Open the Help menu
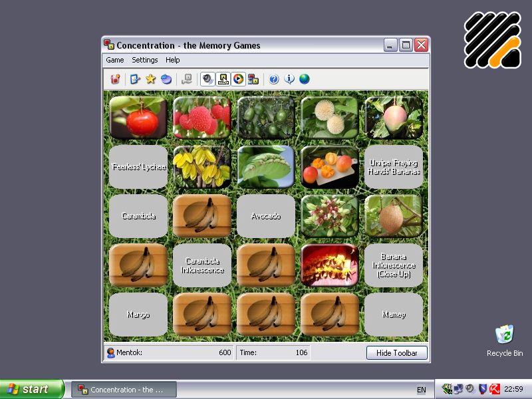This screenshot has width=532, height=399. click(173, 60)
